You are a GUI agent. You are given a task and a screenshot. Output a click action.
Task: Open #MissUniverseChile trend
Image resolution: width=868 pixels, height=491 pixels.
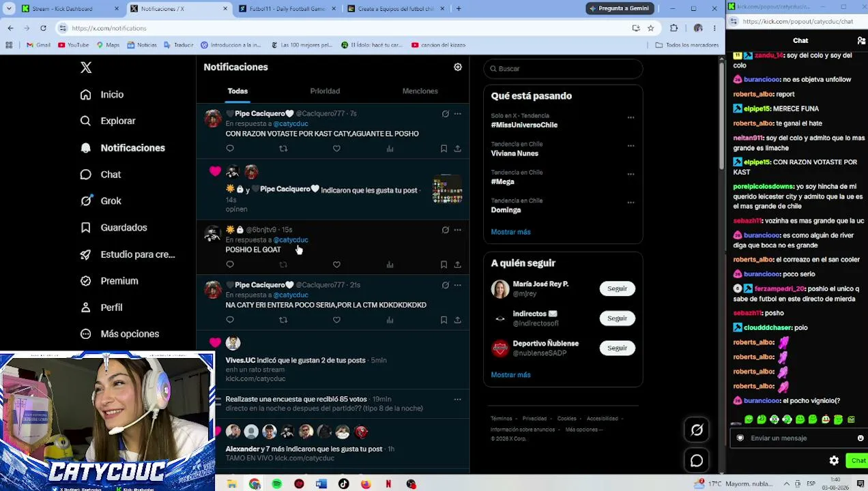[x=524, y=125]
